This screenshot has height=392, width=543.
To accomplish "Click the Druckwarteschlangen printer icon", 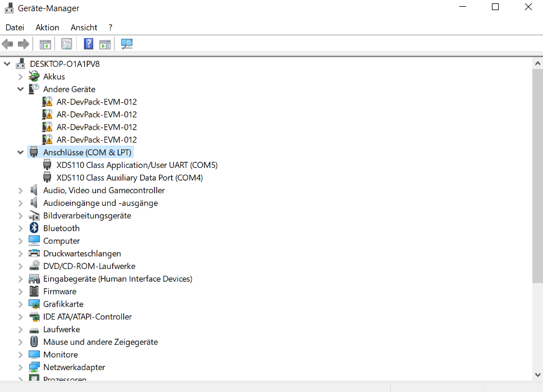I will coord(34,253).
